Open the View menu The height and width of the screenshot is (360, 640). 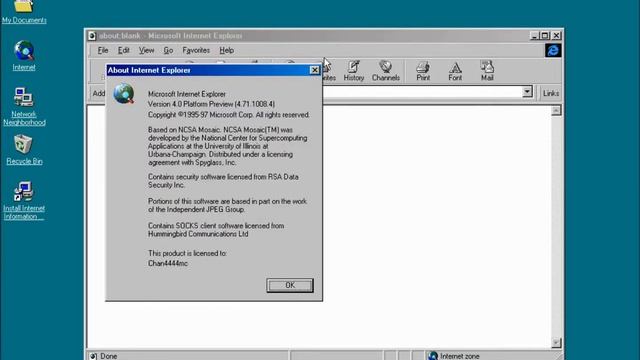click(146, 50)
